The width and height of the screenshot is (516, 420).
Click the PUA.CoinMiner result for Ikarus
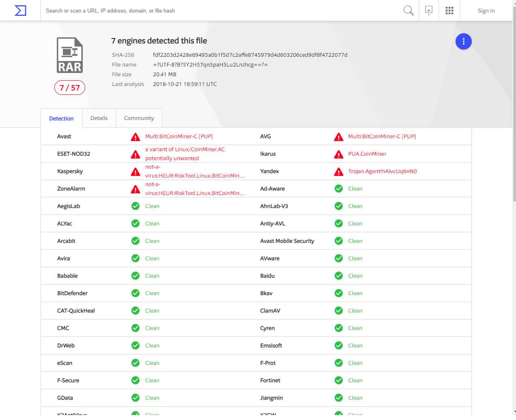tap(368, 154)
